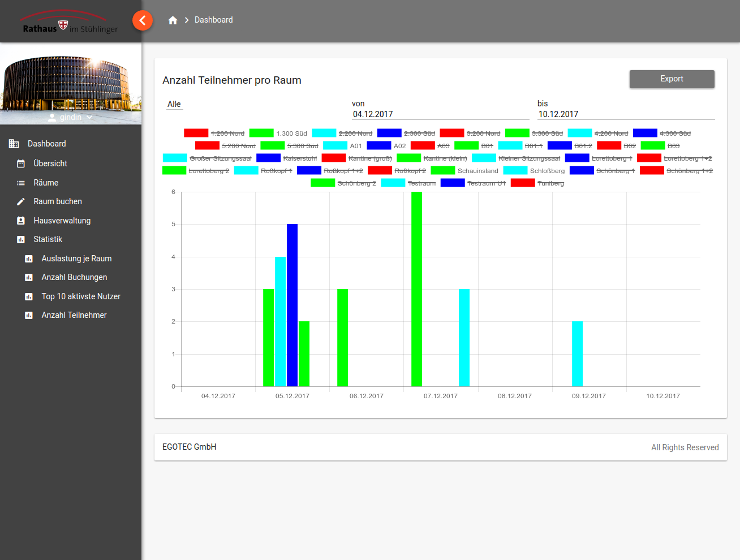Collapse sidebar with the orange back arrow
The image size is (740, 560).
tap(143, 21)
